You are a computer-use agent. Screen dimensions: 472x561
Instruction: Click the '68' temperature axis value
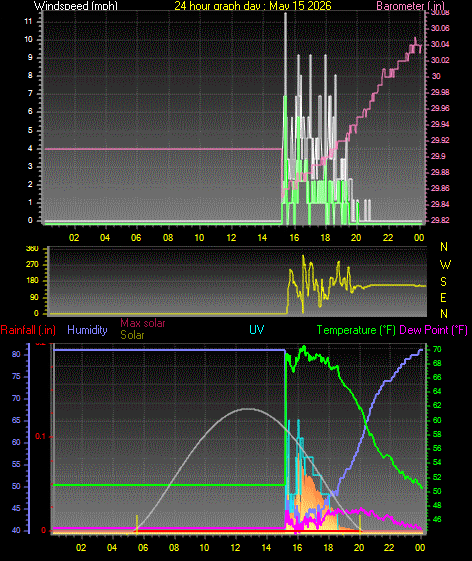click(437, 364)
